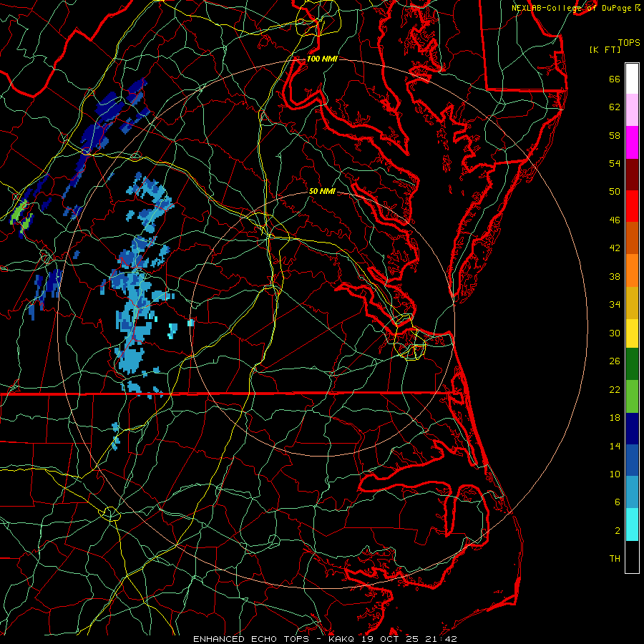Screen dimensions: 644x644
Task: Click the "62" legend value
Action: pyautogui.click(x=615, y=107)
